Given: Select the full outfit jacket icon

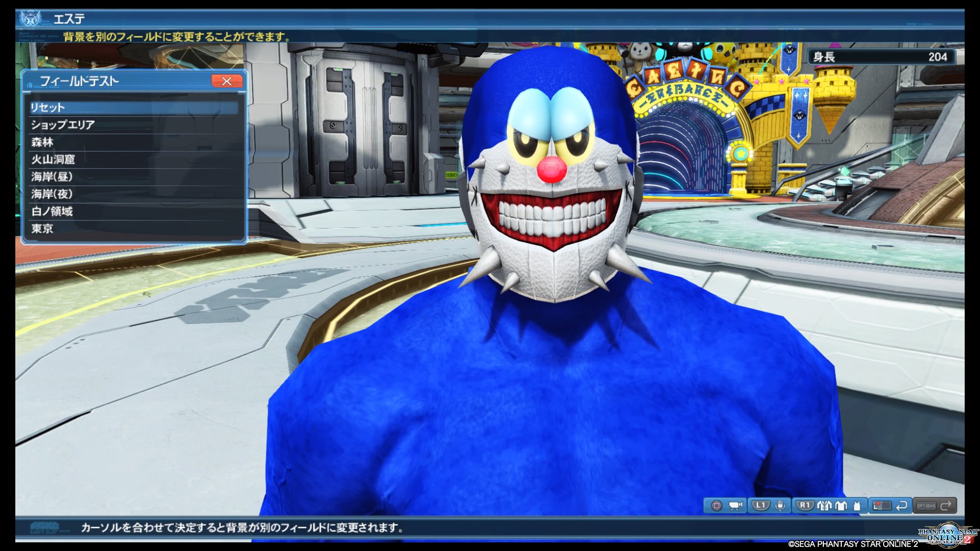Looking at the screenshot, I should tap(824, 506).
